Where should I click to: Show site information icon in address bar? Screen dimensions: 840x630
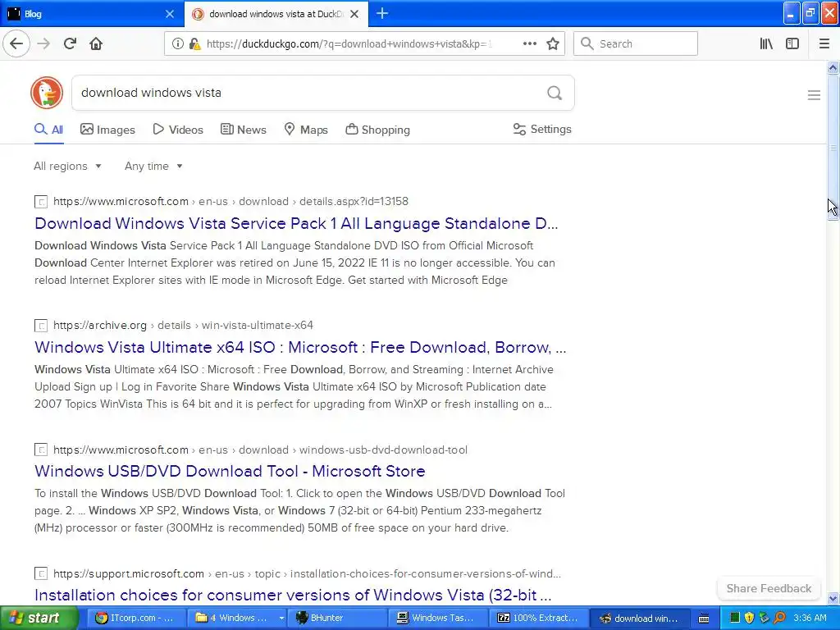coord(177,44)
